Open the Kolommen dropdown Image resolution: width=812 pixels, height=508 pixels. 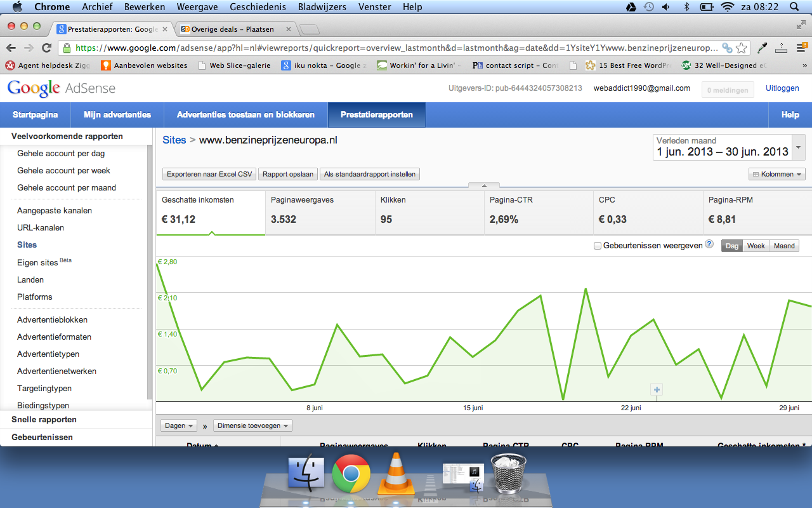(777, 174)
